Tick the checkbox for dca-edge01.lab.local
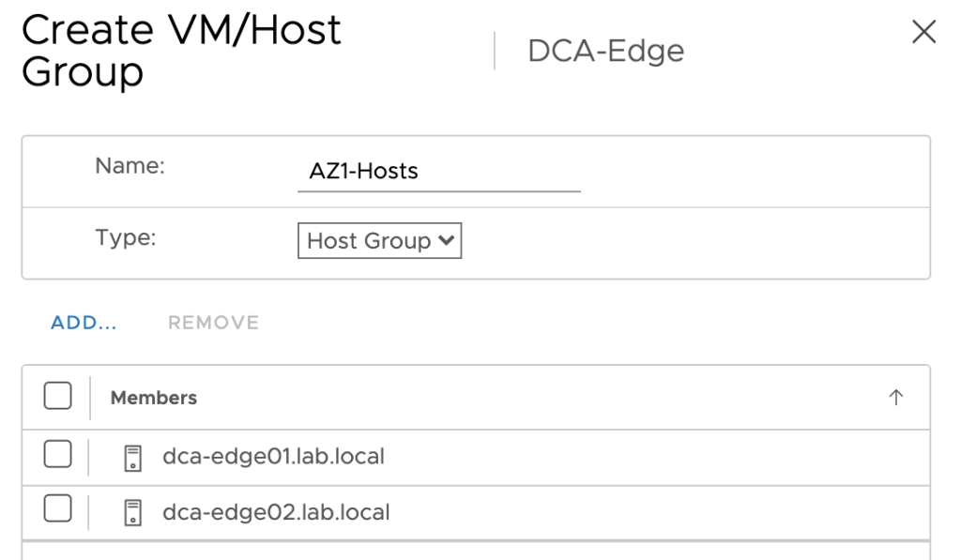 (57, 454)
